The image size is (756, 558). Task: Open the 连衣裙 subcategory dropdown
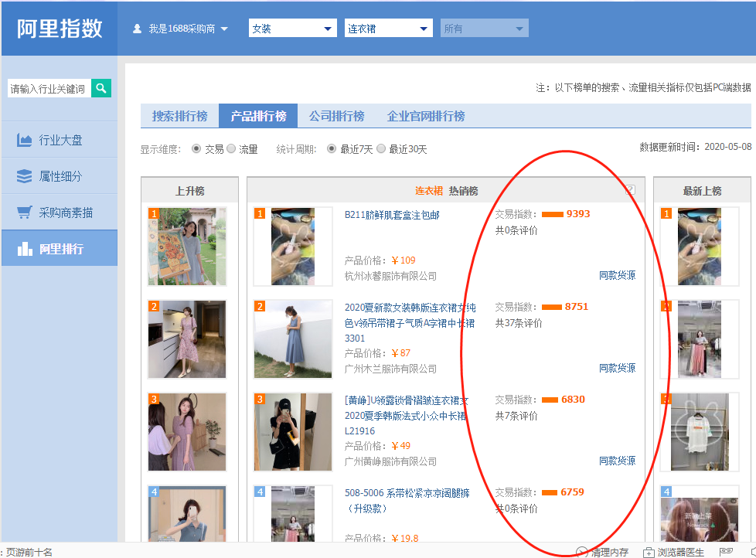click(x=389, y=28)
